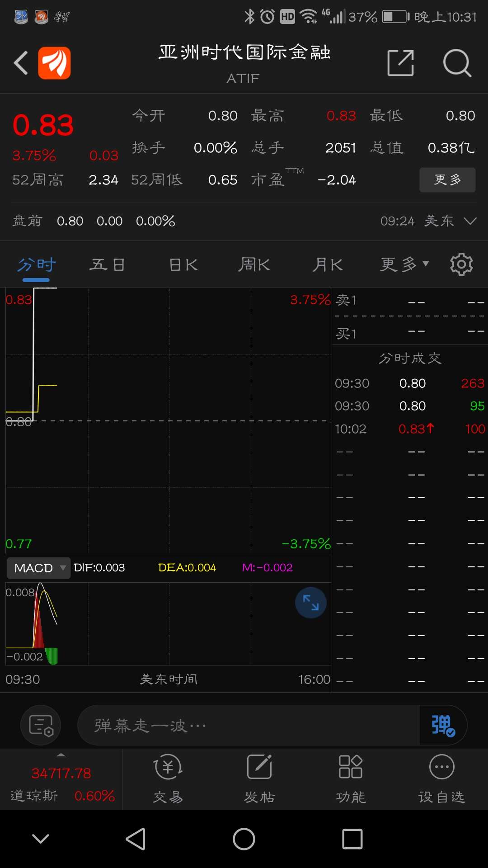
Task: Expand the 道琼斯 index ticker
Action: (x=61, y=779)
